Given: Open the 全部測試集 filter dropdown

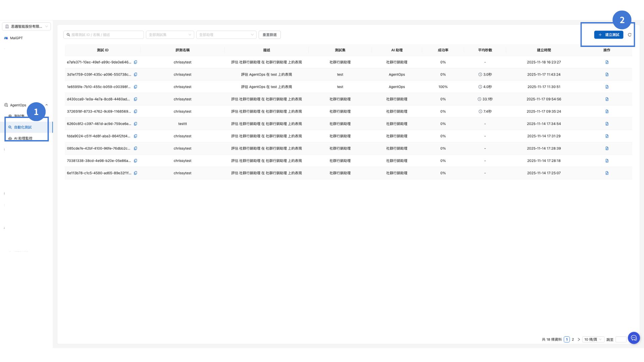Looking at the screenshot, I should [170, 35].
